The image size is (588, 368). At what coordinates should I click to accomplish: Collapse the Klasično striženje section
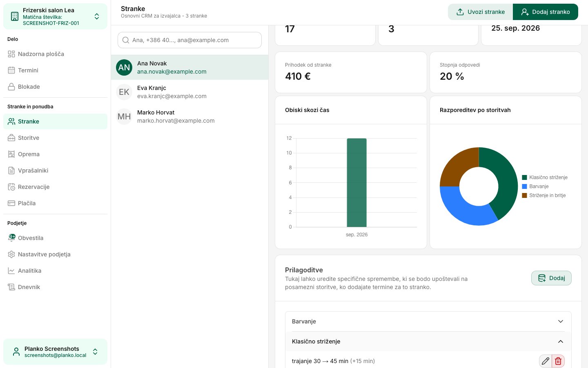[x=428, y=341]
